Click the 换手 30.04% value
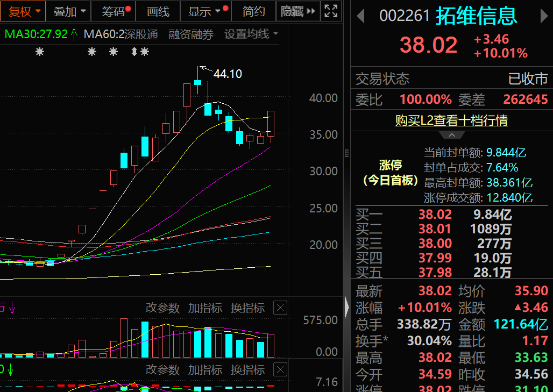Image resolution: width=553 pixels, height=392 pixels. (x=429, y=341)
